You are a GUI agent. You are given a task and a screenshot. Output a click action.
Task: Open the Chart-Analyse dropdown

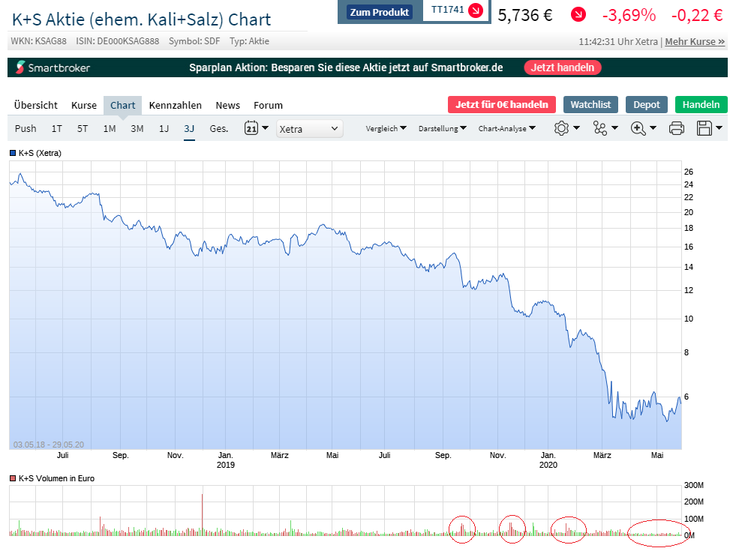506,129
